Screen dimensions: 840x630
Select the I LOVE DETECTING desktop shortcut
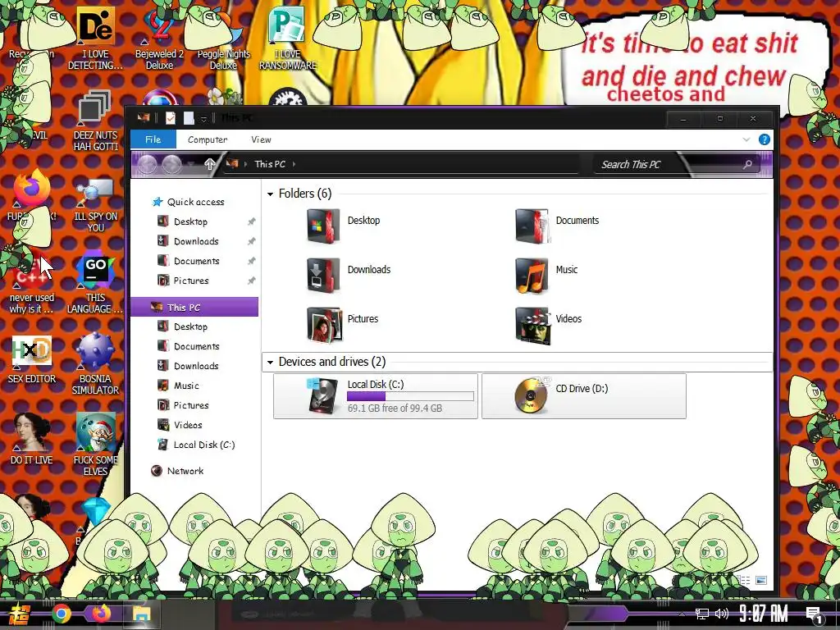[x=95, y=39]
